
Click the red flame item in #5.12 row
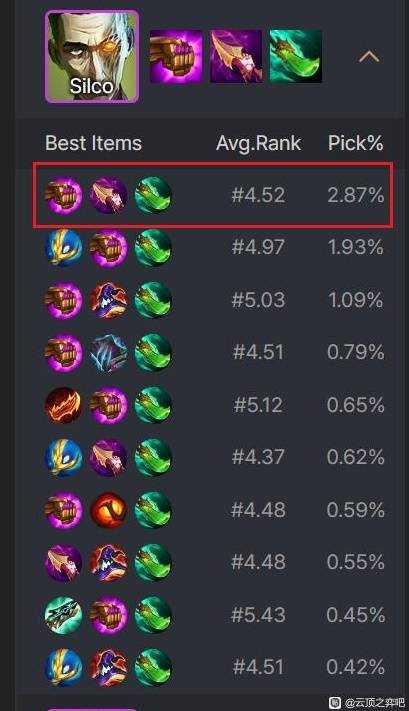pyautogui.click(x=64, y=405)
